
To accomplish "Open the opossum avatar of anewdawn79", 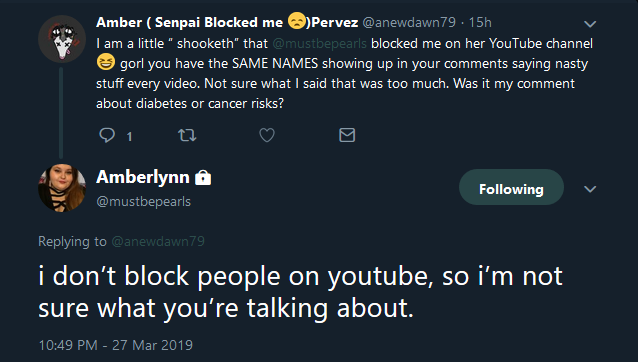I will 62,39.
